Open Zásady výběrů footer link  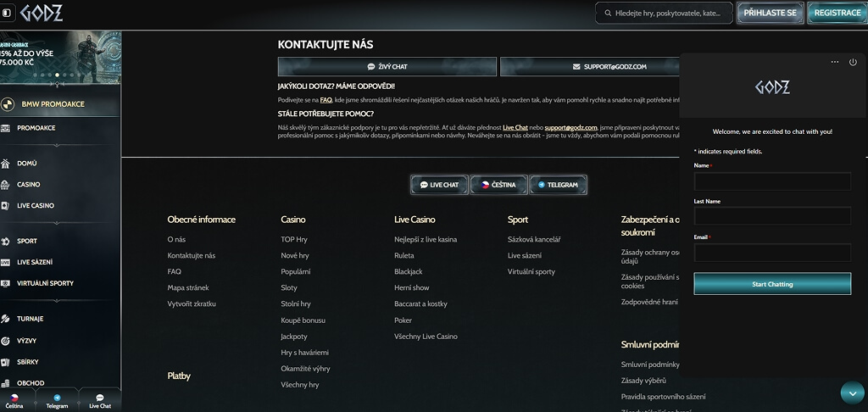point(643,381)
